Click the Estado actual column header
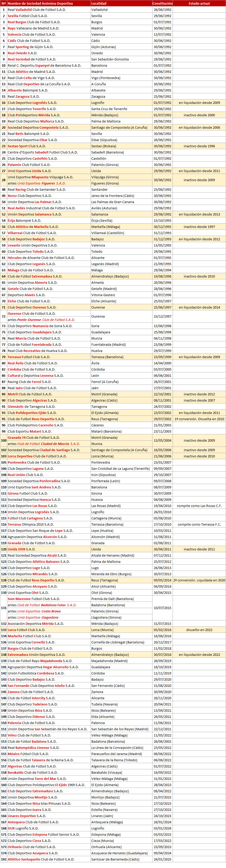226x868 pixels. (199, 3)
